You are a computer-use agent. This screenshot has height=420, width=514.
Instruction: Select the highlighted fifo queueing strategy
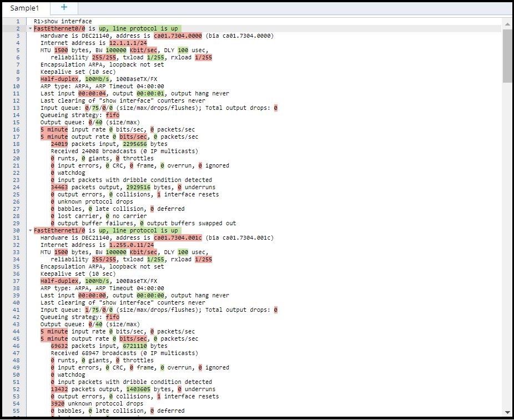click(113, 115)
